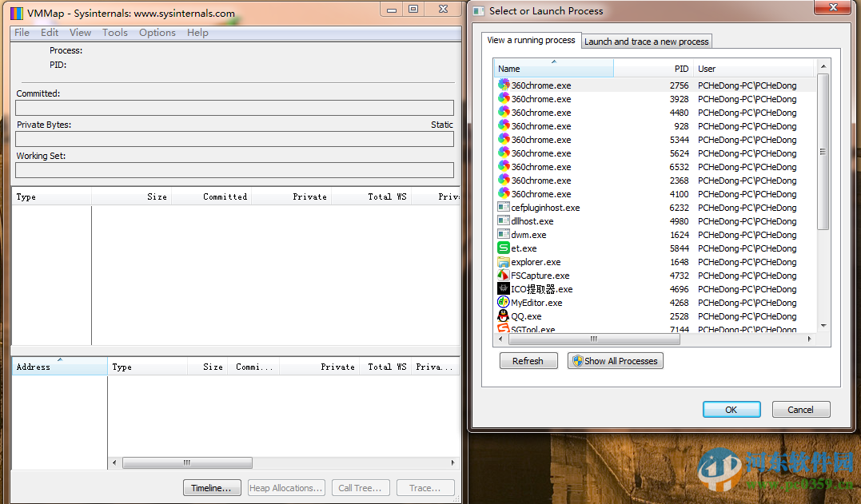Click the 360chrome icon for PID 6532
Image resolution: width=861 pixels, height=504 pixels.
tap(504, 166)
